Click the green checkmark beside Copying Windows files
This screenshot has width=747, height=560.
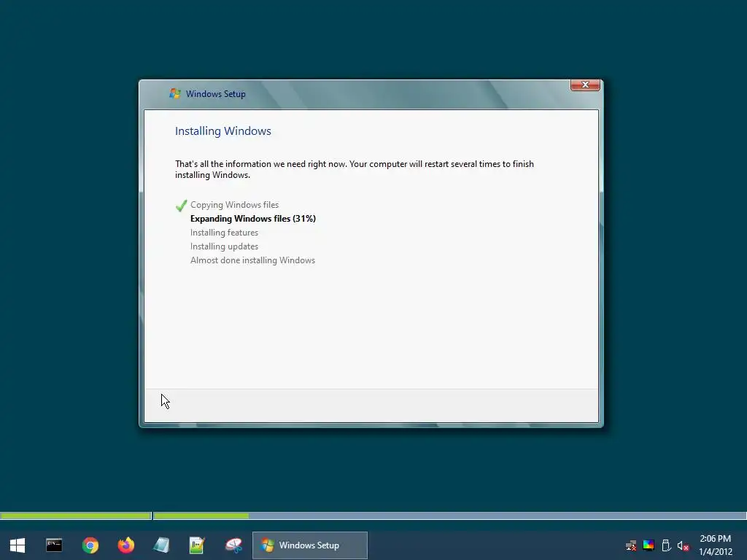181,205
